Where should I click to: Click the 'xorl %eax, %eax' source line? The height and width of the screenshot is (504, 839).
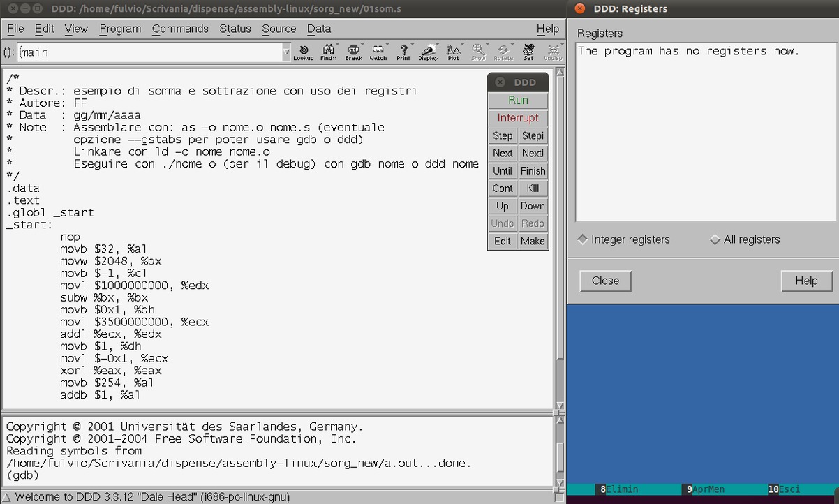pos(110,371)
